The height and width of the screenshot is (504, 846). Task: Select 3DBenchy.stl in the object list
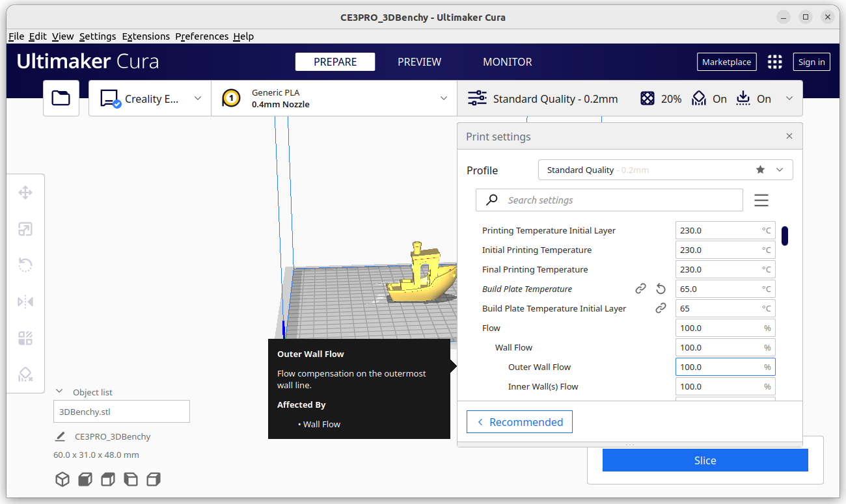click(x=122, y=412)
